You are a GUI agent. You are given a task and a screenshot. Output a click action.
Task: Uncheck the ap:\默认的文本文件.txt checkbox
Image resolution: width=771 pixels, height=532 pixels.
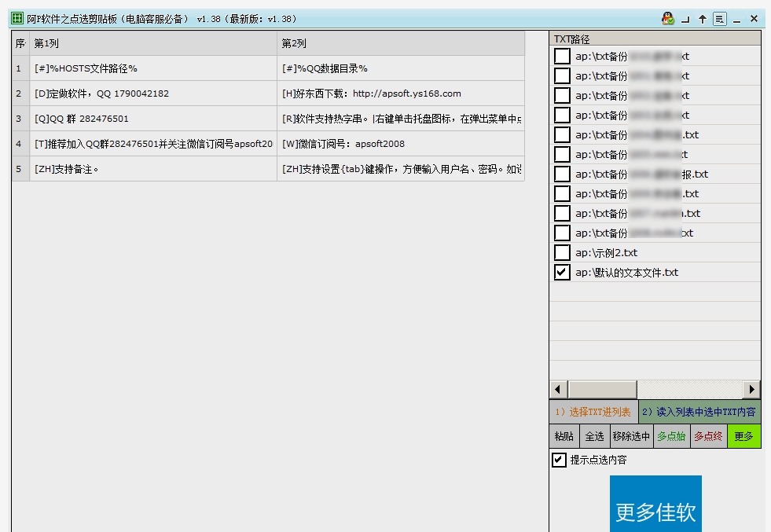tap(562, 273)
